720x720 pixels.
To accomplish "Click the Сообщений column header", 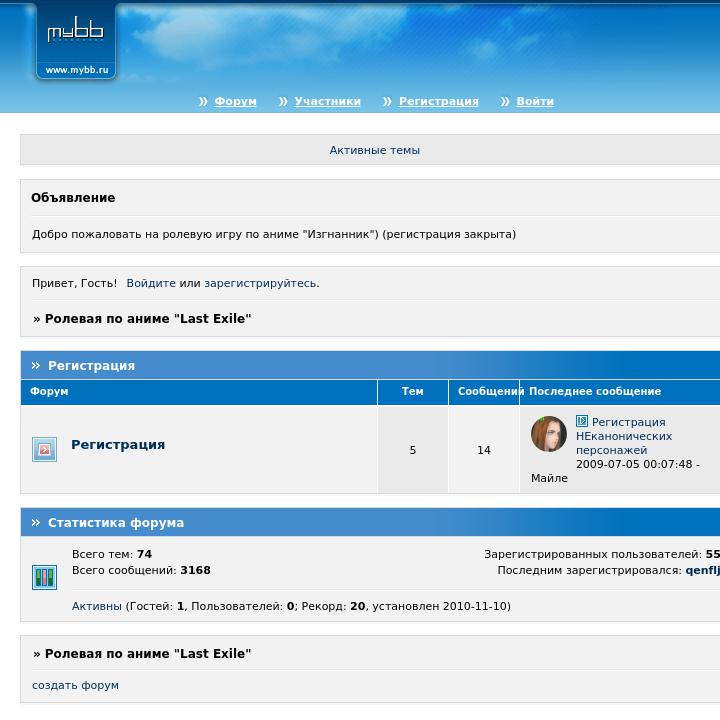I will 484,391.
